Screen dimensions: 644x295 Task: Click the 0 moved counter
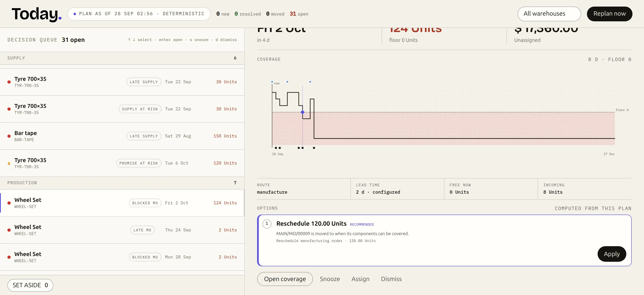275,14
